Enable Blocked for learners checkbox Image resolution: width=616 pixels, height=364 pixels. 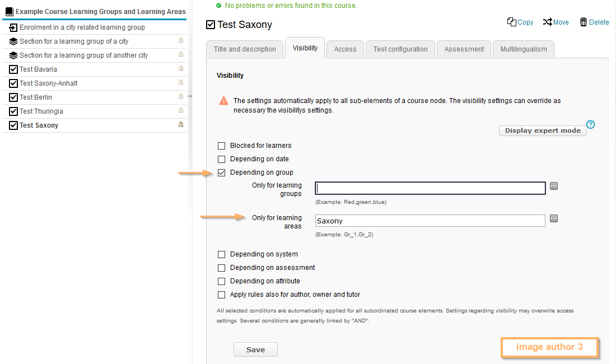222,146
